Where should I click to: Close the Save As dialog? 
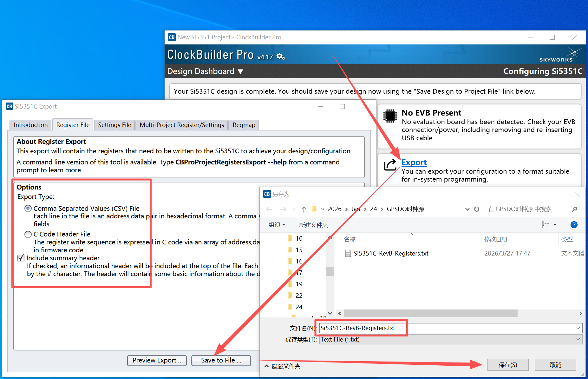[x=577, y=194]
